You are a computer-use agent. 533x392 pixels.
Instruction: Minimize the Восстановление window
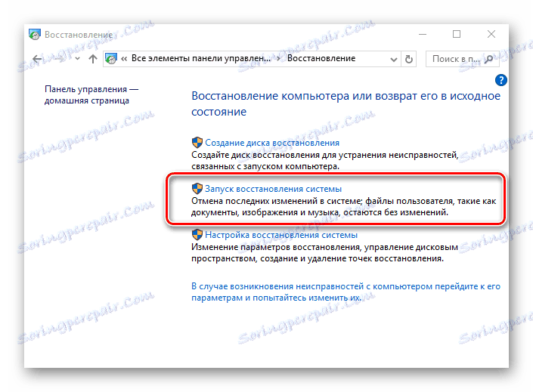point(423,34)
